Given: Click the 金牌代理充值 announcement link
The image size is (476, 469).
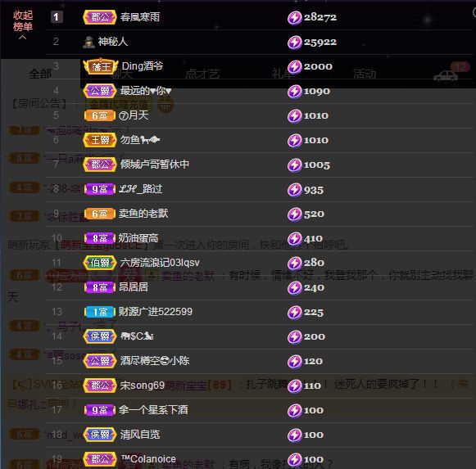Looking at the screenshot, I should point(119,104).
